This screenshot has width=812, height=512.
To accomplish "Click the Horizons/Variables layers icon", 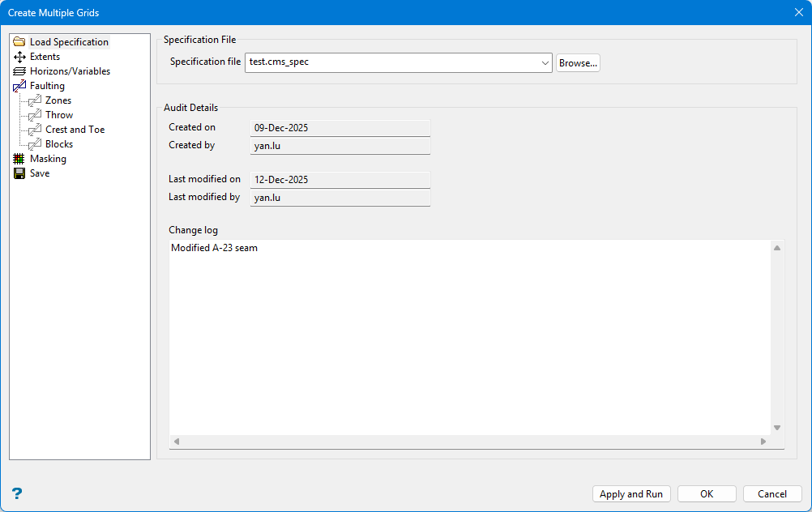I will point(19,71).
